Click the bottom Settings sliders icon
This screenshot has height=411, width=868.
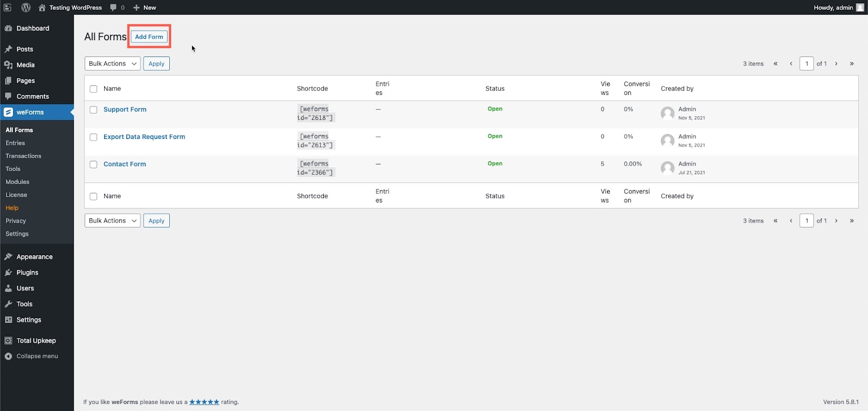tap(9, 320)
